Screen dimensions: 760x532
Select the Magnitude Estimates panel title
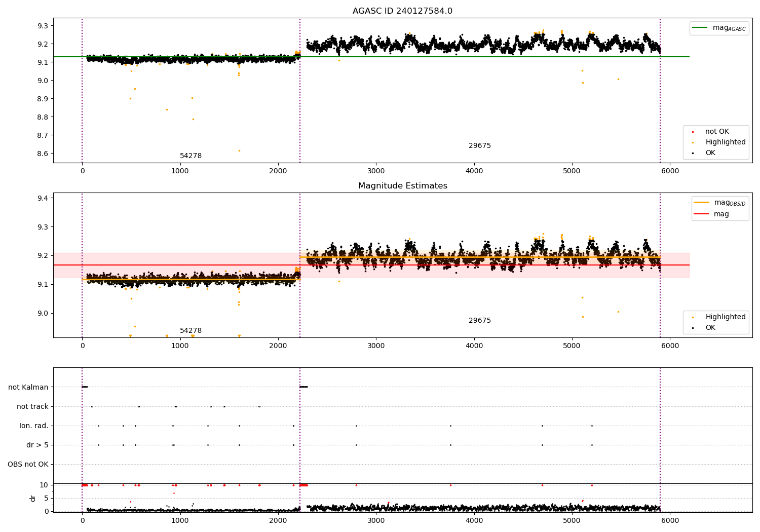(402, 186)
